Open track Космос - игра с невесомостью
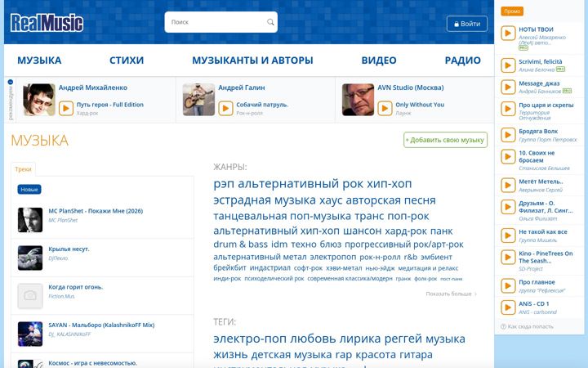Screen dimensions: 588x368 (92, 363)
